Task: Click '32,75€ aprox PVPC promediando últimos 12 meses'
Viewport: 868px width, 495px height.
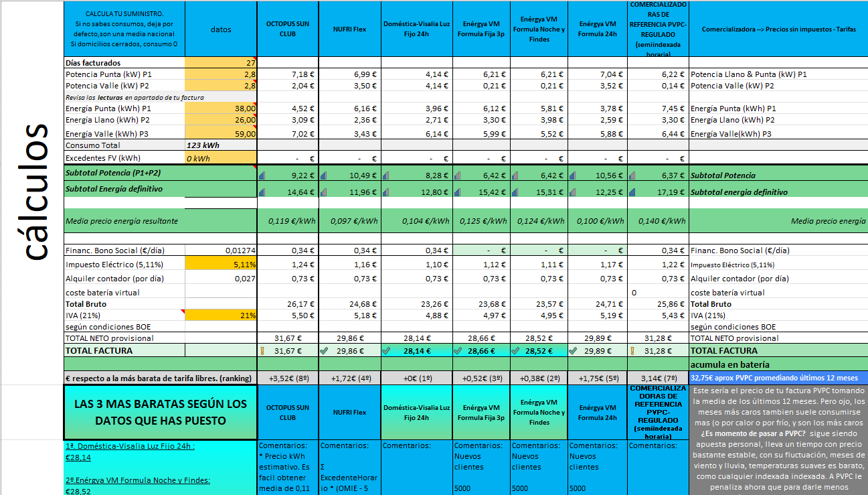Action: [x=778, y=378]
